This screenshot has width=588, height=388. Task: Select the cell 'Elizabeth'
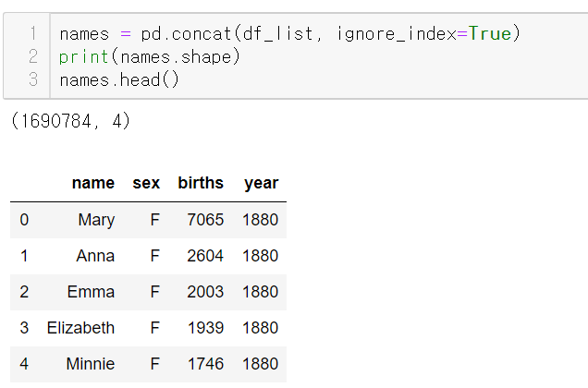(80, 328)
